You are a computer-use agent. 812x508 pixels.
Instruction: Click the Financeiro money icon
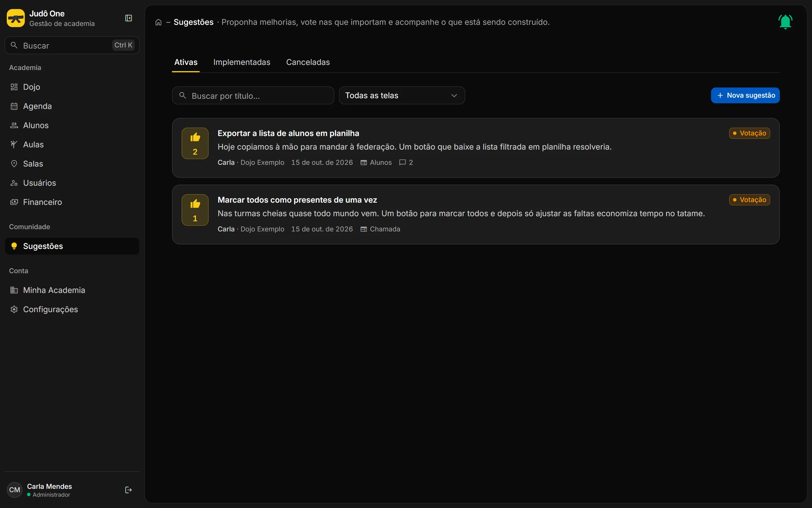click(14, 202)
